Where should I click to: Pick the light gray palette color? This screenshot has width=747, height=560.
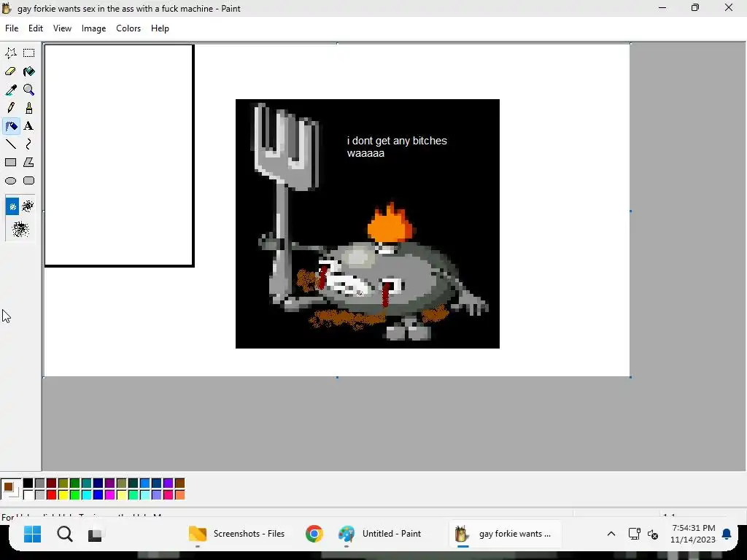tap(40, 495)
